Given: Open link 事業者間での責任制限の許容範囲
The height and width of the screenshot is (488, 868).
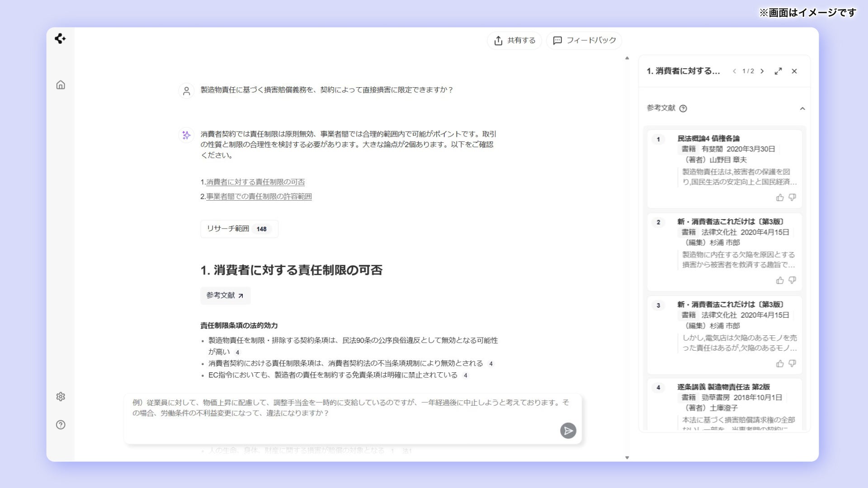Looking at the screenshot, I should 259,197.
